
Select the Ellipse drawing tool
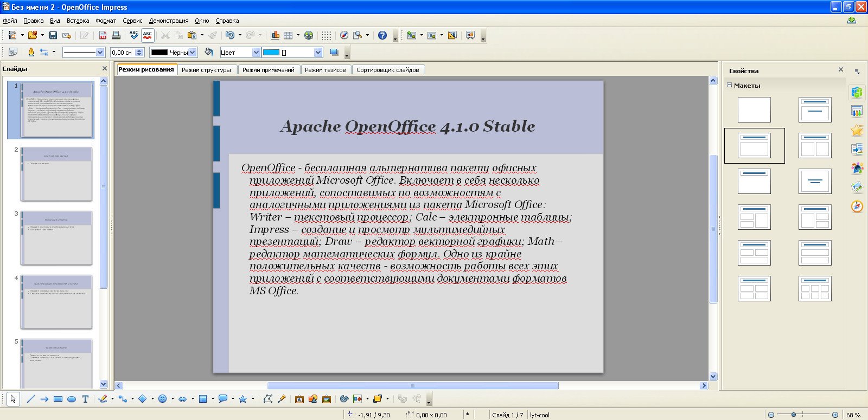(x=72, y=399)
